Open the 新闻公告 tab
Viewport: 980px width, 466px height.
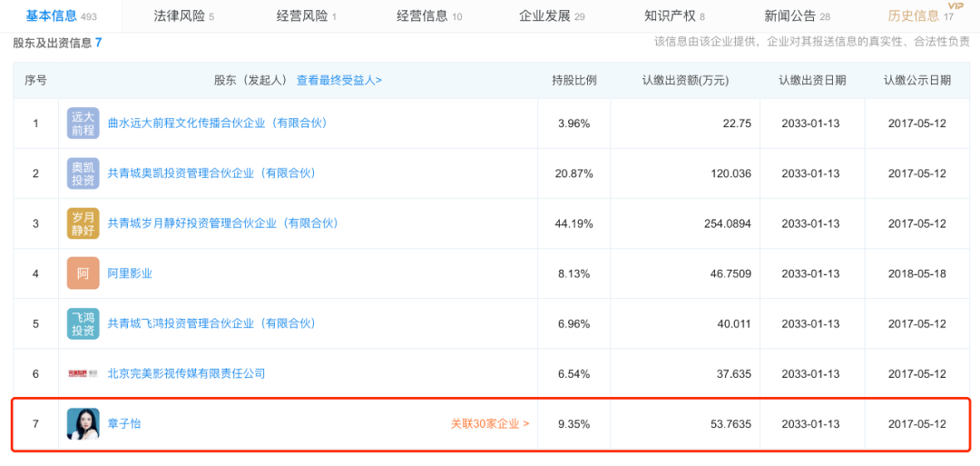tap(797, 16)
